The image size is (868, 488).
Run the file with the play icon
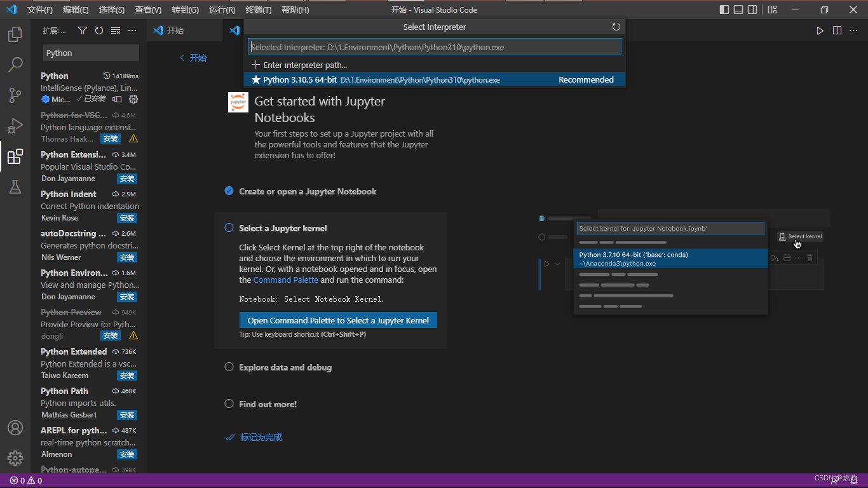tap(820, 30)
